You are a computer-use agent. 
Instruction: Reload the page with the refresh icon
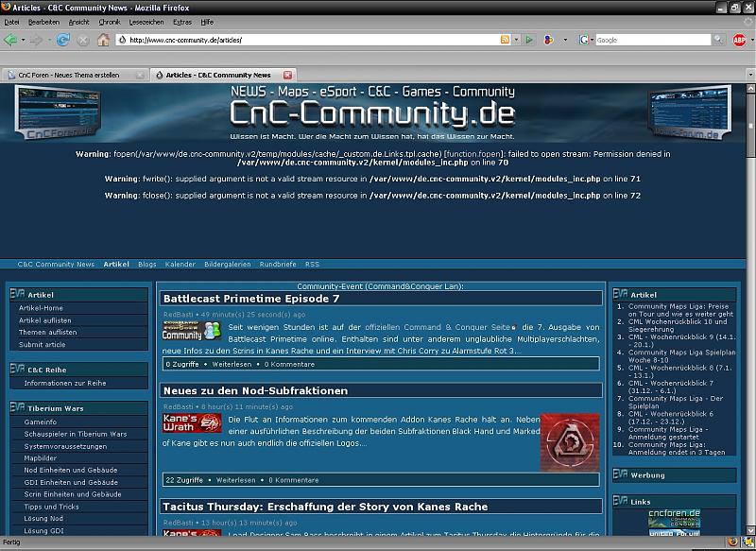62,40
